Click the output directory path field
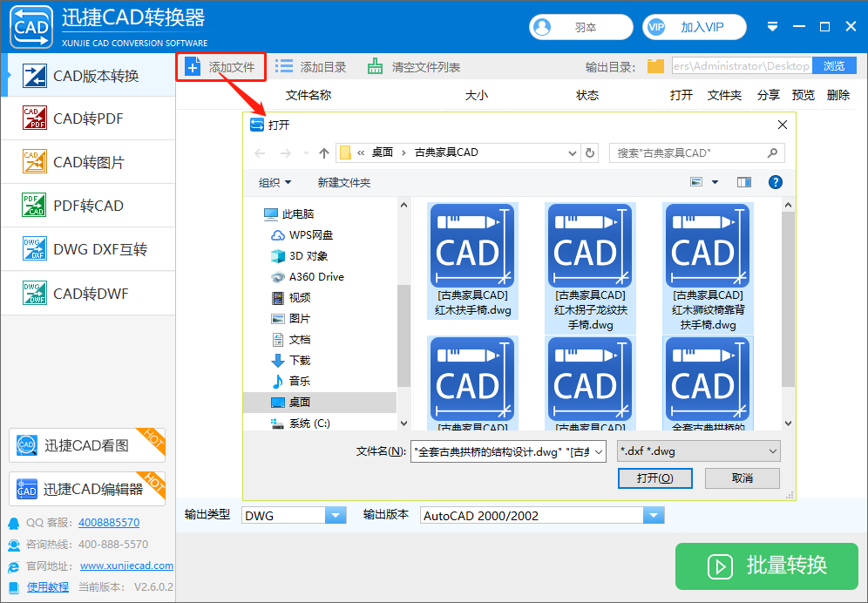 (742, 66)
